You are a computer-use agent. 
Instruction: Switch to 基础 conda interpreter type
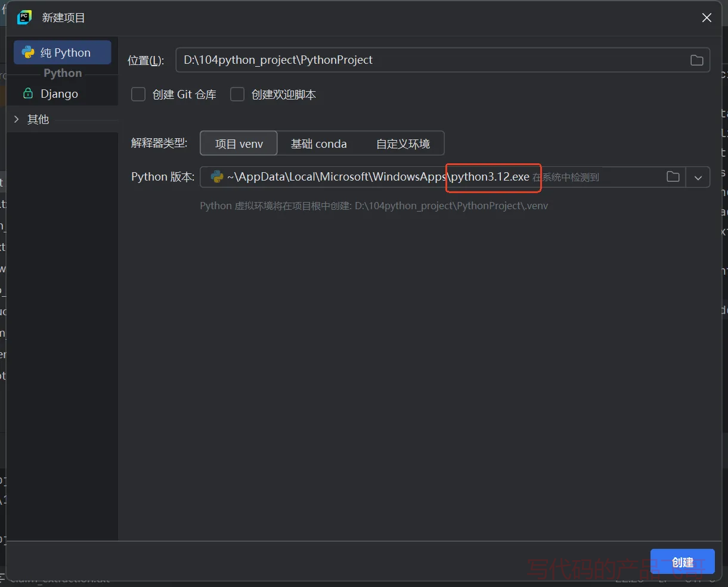tap(318, 144)
